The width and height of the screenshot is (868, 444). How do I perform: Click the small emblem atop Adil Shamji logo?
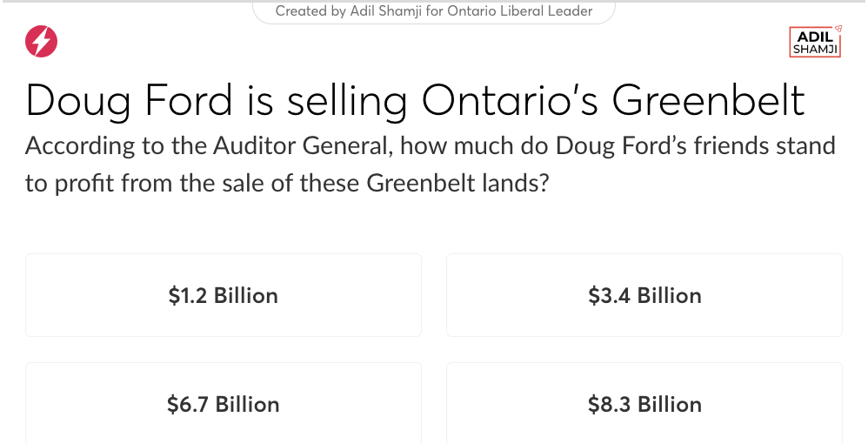click(838, 29)
